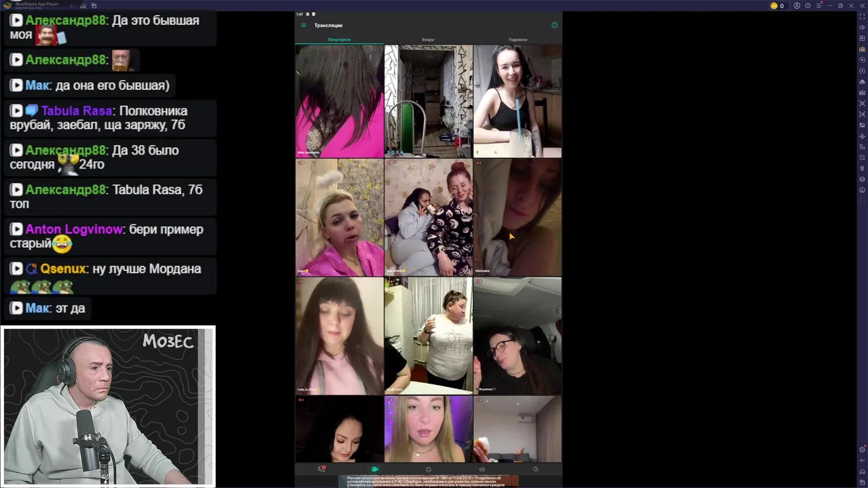Click the streamer webcam overlay labeled МозЕс
This screenshot has width=868, height=488.
[x=108, y=406]
